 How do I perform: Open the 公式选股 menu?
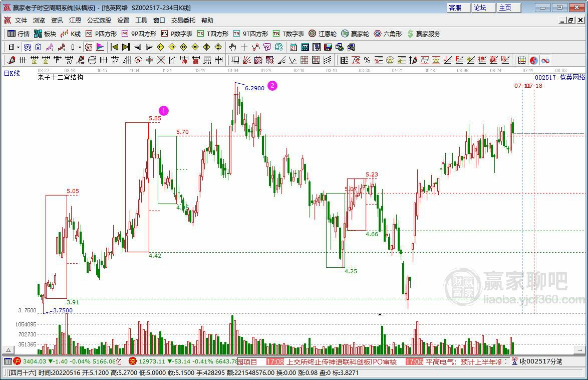(99, 20)
